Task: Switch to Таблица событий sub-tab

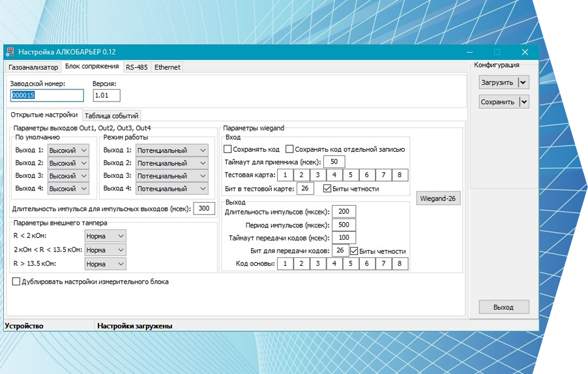Action: click(x=111, y=116)
